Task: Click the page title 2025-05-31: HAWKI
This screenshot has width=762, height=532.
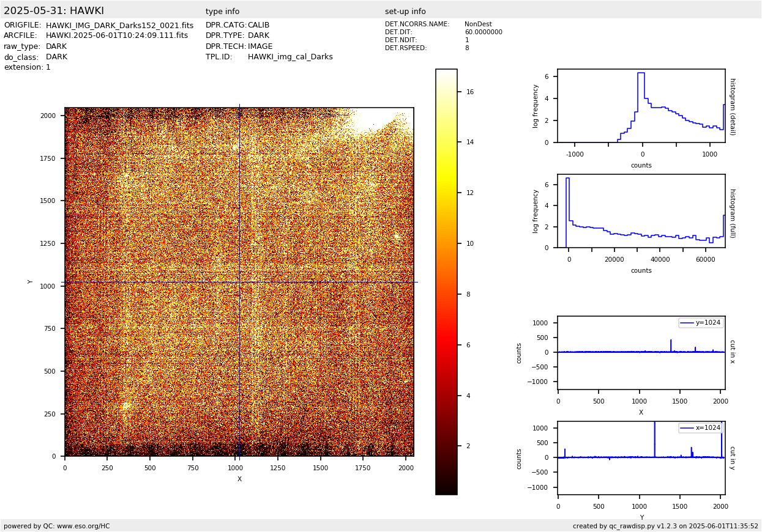Action: click(54, 11)
